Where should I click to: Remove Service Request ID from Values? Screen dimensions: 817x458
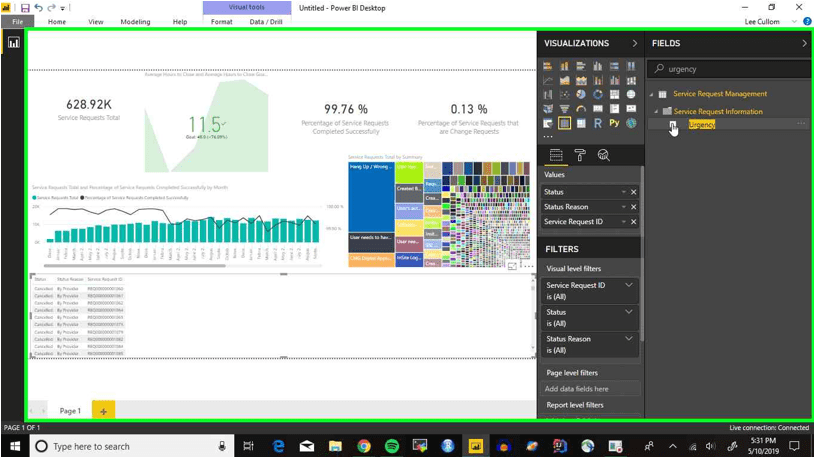(x=634, y=222)
